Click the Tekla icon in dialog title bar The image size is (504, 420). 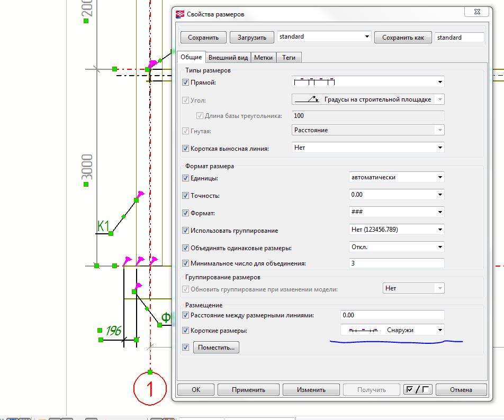click(181, 14)
